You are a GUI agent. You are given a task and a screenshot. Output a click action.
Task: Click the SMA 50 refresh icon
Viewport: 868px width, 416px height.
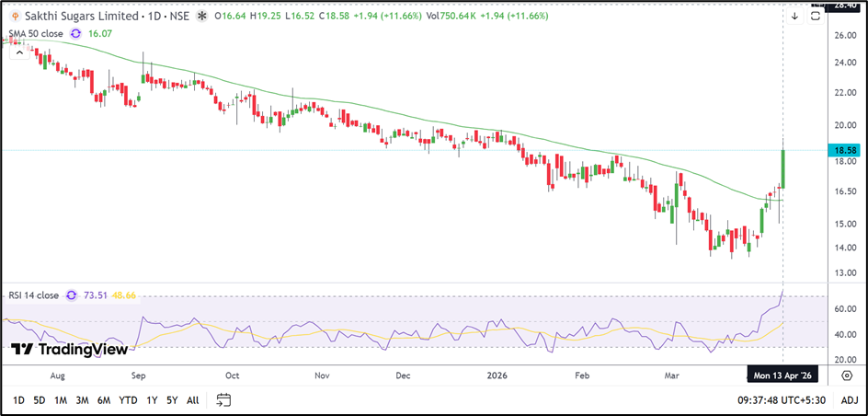pos(75,33)
